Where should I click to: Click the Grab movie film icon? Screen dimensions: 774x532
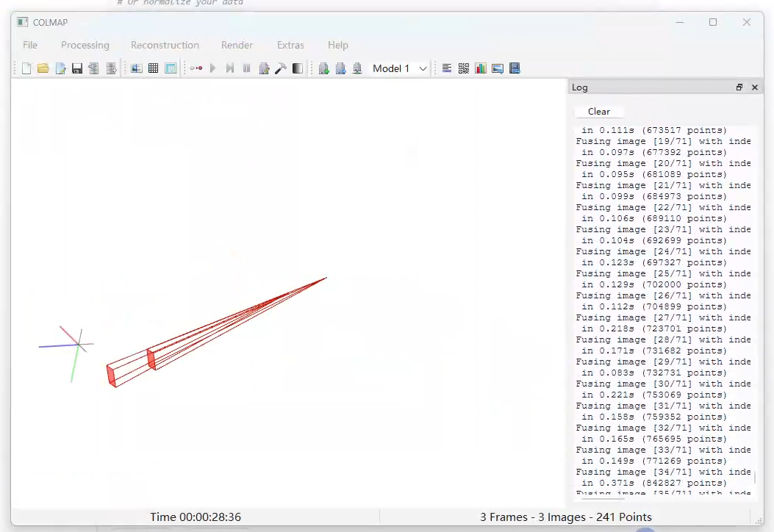tap(515, 68)
